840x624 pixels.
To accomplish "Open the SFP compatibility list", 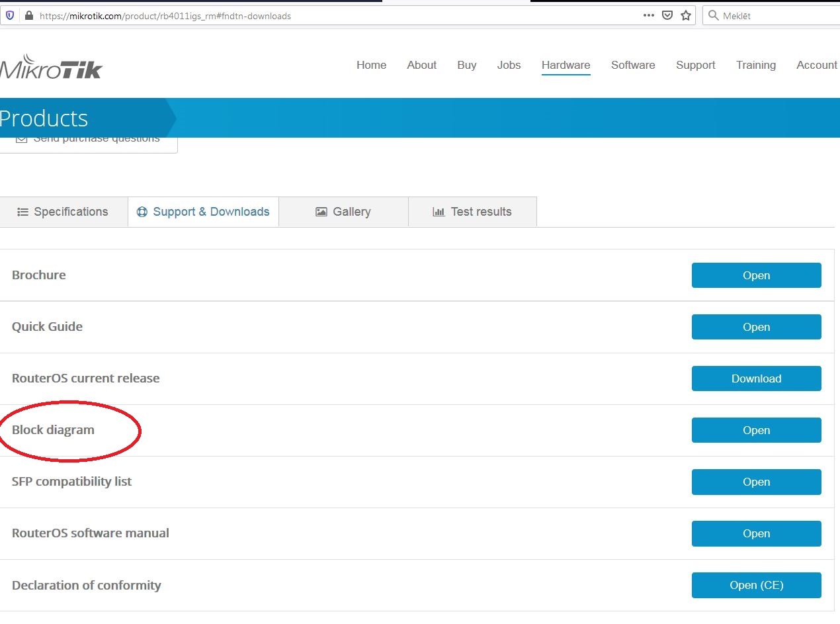I will coord(756,482).
